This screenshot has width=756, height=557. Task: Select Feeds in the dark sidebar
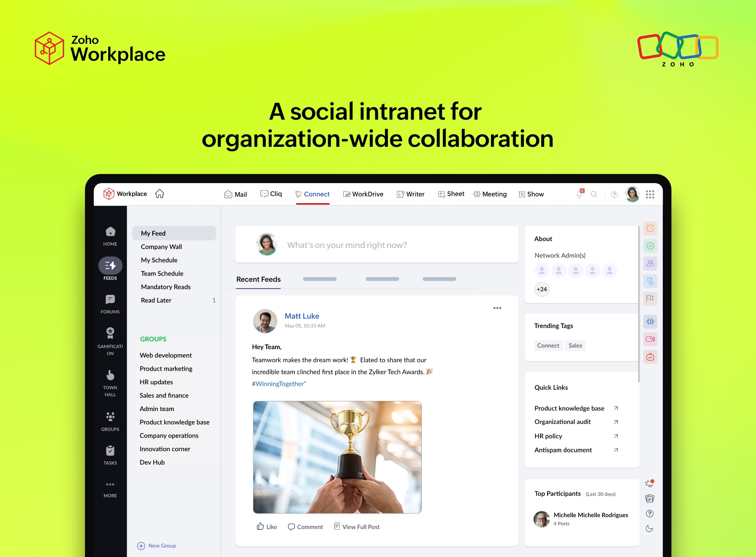[110, 269]
